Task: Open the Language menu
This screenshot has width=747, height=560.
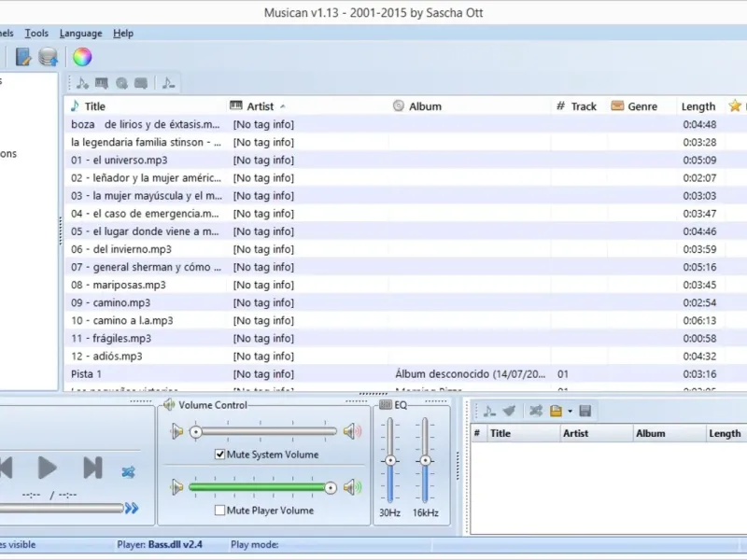Action: coord(80,33)
